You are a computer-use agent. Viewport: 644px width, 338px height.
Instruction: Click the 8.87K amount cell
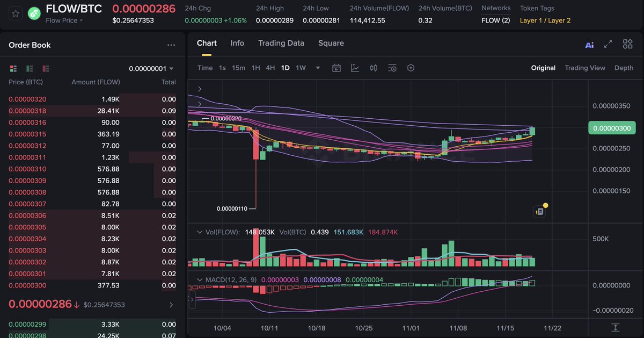pyautogui.click(x=110, y=262)
